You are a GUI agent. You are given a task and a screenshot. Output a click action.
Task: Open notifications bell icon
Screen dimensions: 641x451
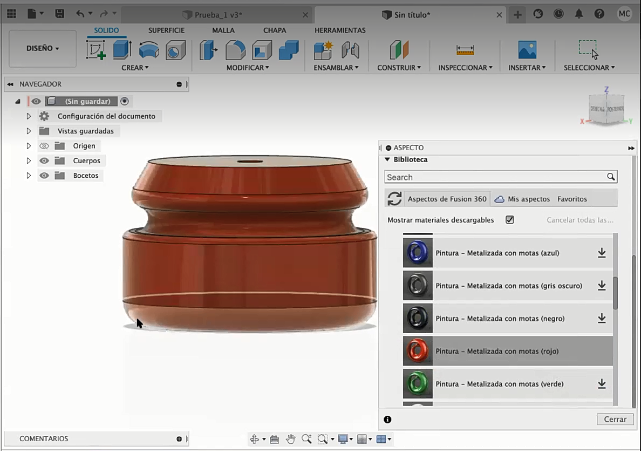[x=579, y=14]
